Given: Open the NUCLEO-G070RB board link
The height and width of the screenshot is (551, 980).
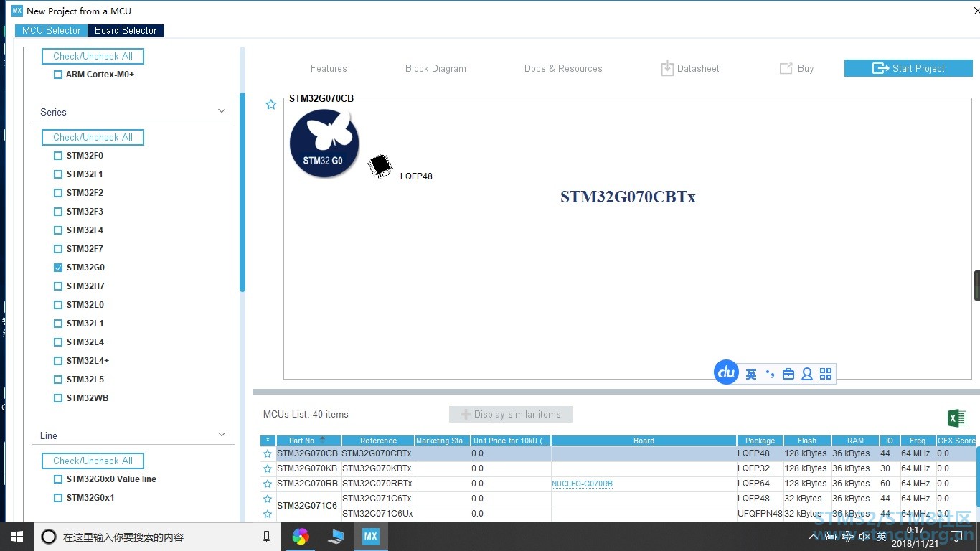Looking at the screenshot, I should (582, 484).
